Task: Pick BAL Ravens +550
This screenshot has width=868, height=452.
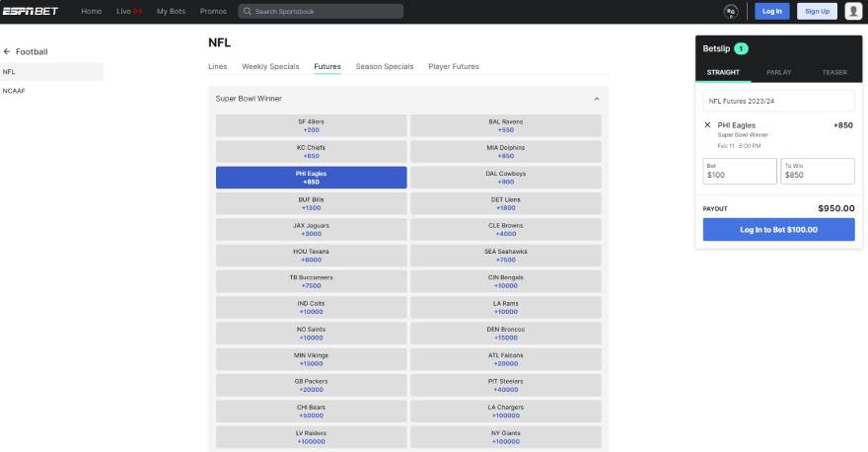Action: [505, 125]
